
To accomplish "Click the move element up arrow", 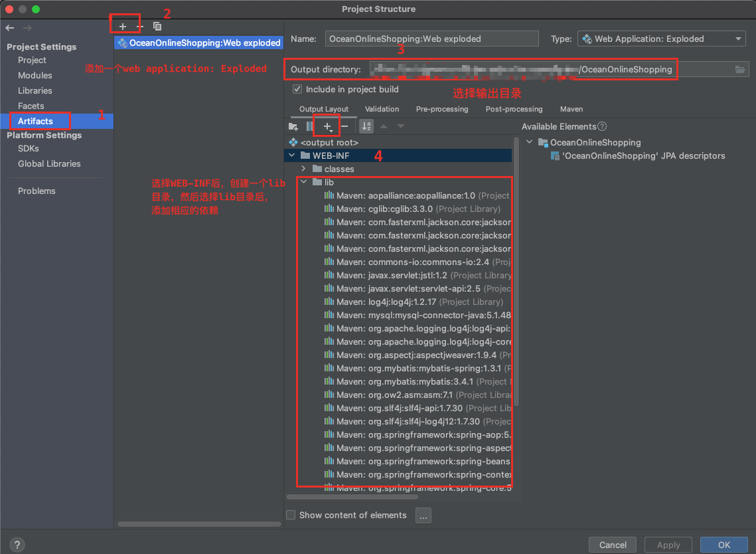I will coord(384,126).
